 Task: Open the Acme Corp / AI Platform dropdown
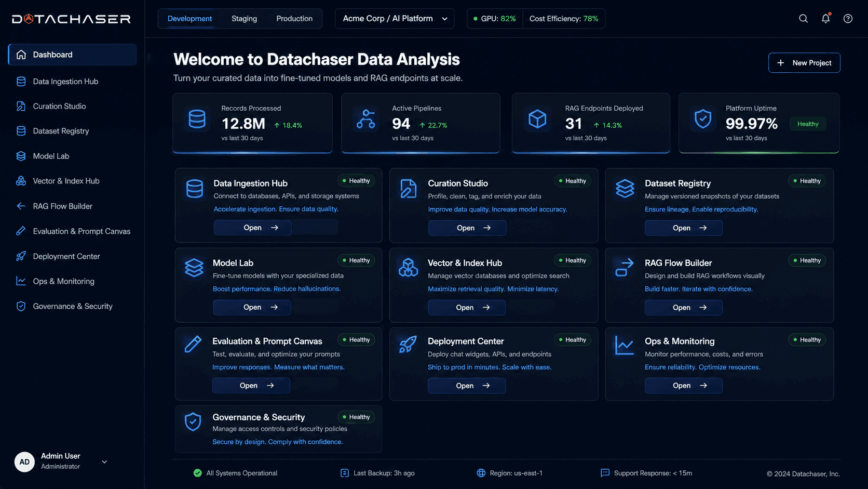pos(395,19)
